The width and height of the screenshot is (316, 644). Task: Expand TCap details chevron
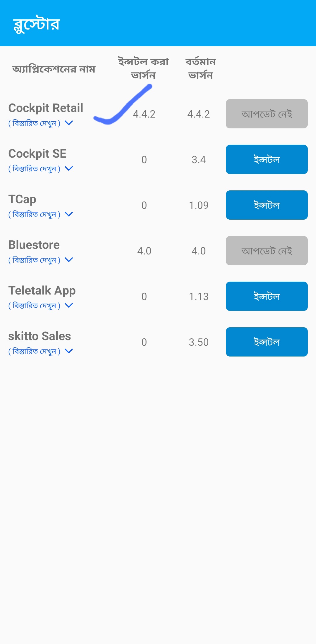(x=69, y=214)
